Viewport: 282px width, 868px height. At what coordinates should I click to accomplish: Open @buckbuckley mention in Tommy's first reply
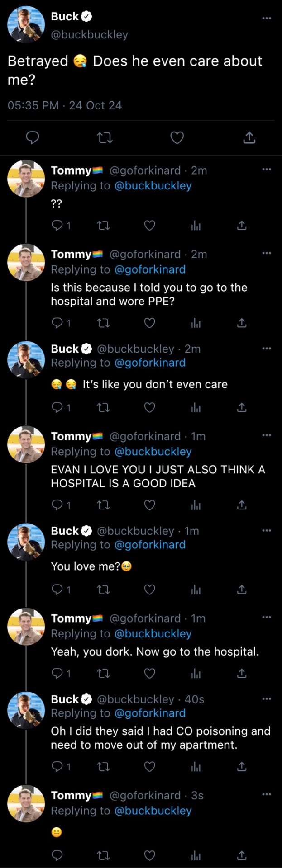tap(153, 186)
